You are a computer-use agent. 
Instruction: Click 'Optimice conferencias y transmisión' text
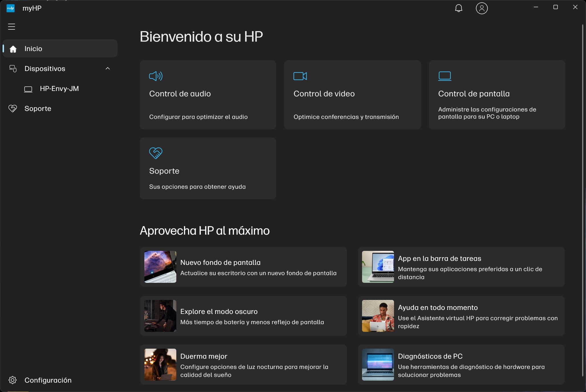(x=346, y=117)
